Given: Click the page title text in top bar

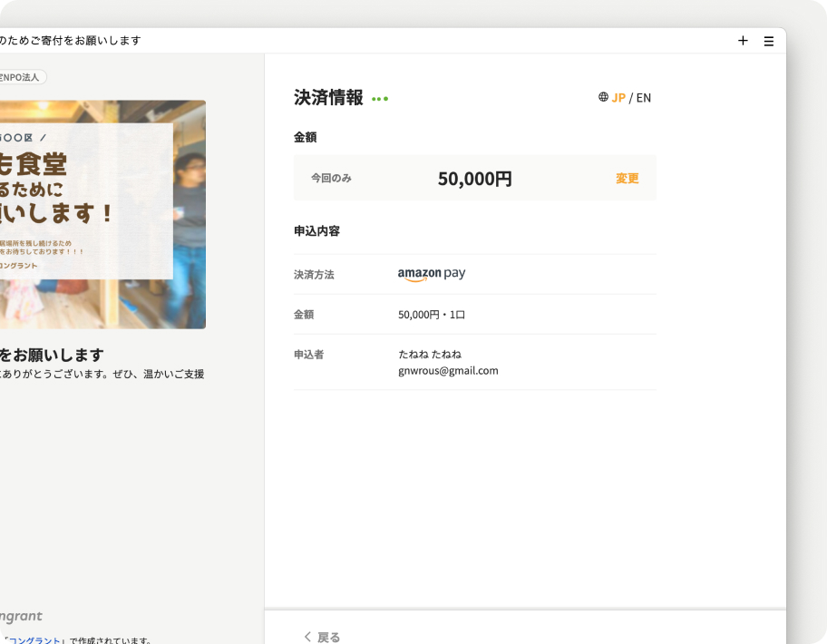Looking at the screenshot, I should pyautogui.click(x=71, y=41).
